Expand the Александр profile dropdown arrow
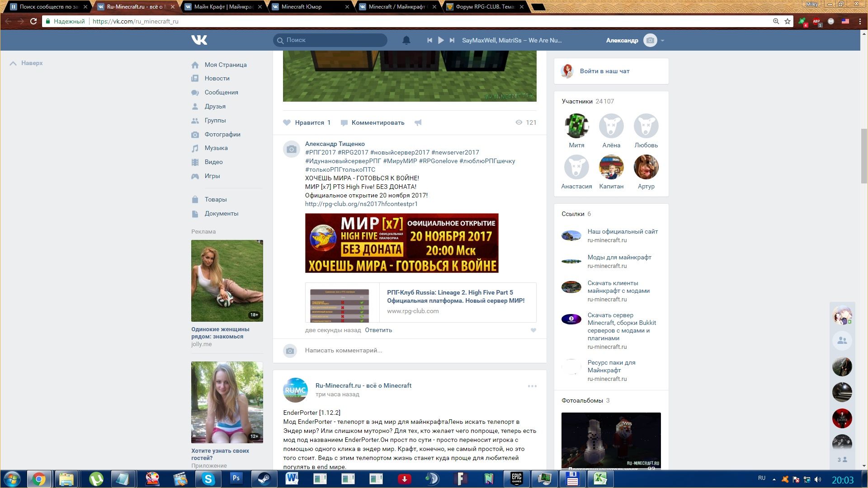Viewport: 868px width, 488px height. [662, 41]
